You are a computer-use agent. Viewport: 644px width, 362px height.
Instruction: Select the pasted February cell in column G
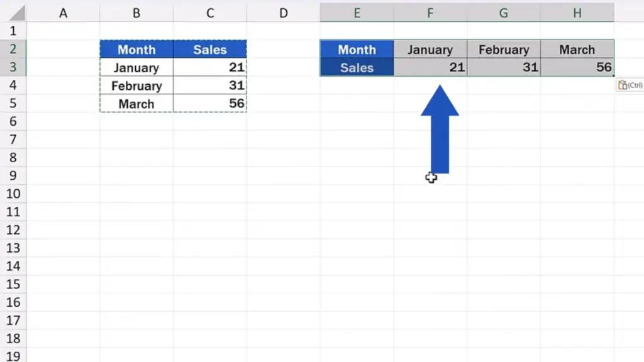[x=504, y=49]
